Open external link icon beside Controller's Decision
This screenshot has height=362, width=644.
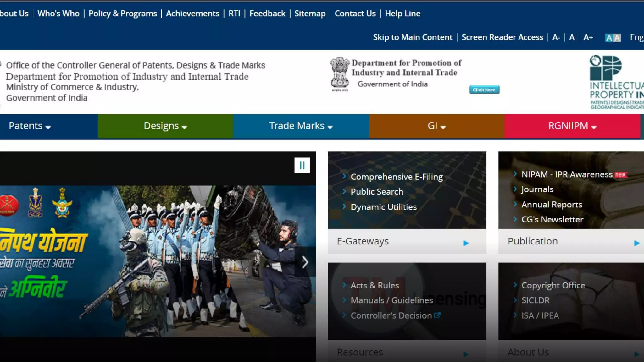point(437,315)
